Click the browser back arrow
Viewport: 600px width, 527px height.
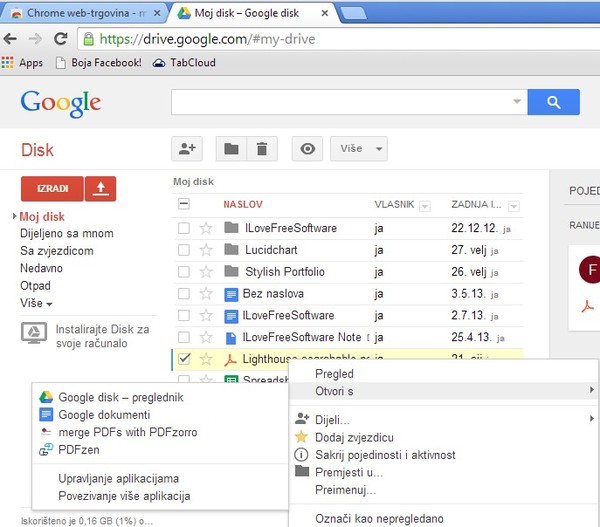pos(10,39)
